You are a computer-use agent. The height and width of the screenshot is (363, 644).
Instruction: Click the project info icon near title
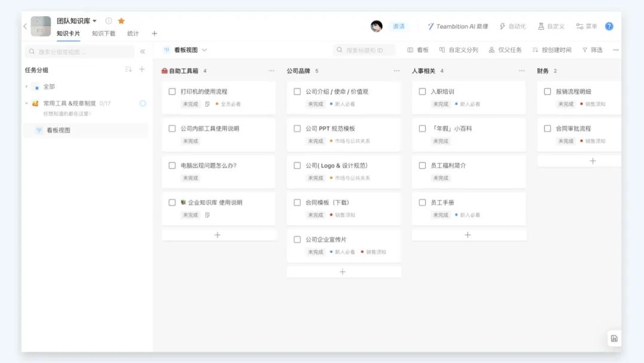click(x=109, y=21)
